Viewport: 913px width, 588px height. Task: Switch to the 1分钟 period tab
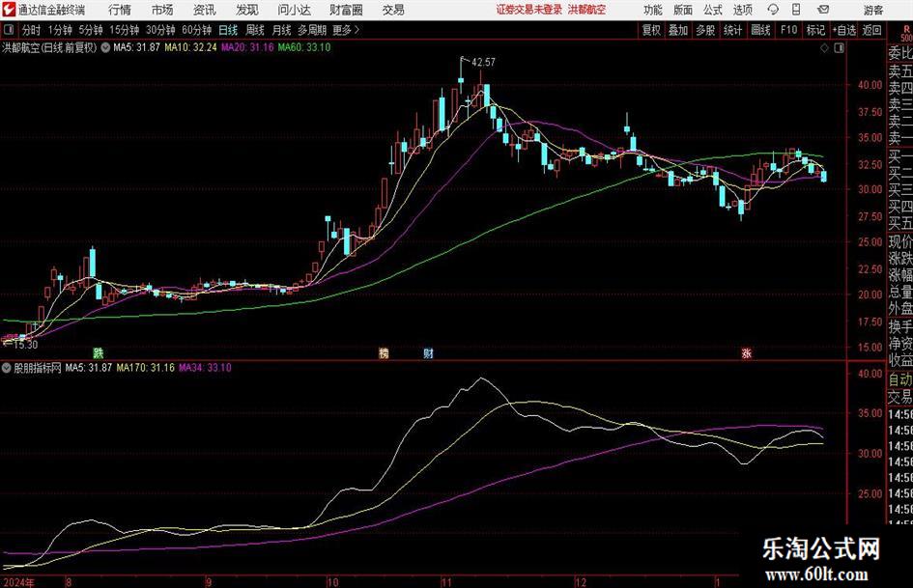(x=60, y=30)
